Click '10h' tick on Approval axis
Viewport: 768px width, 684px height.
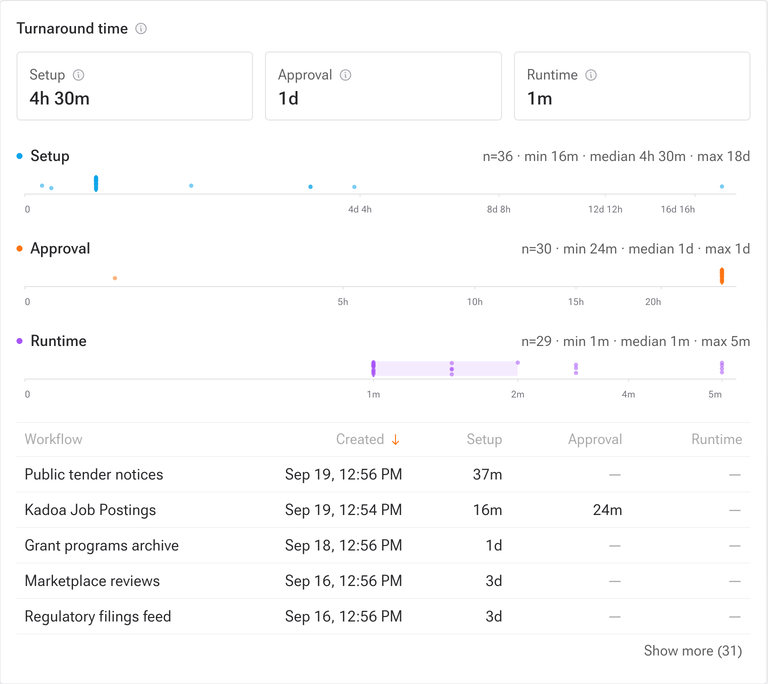tap(475, 302)
